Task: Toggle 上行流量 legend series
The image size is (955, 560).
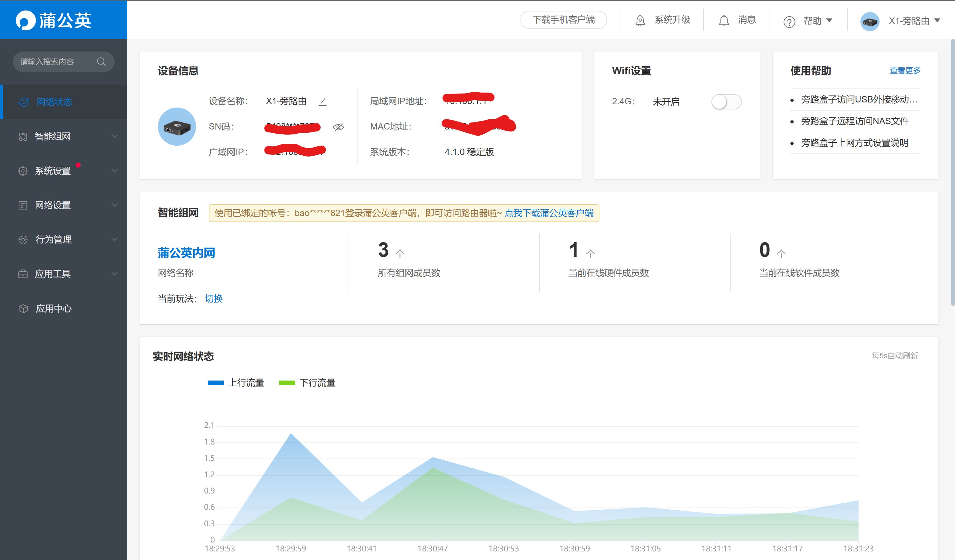Action: coord(236,383)
